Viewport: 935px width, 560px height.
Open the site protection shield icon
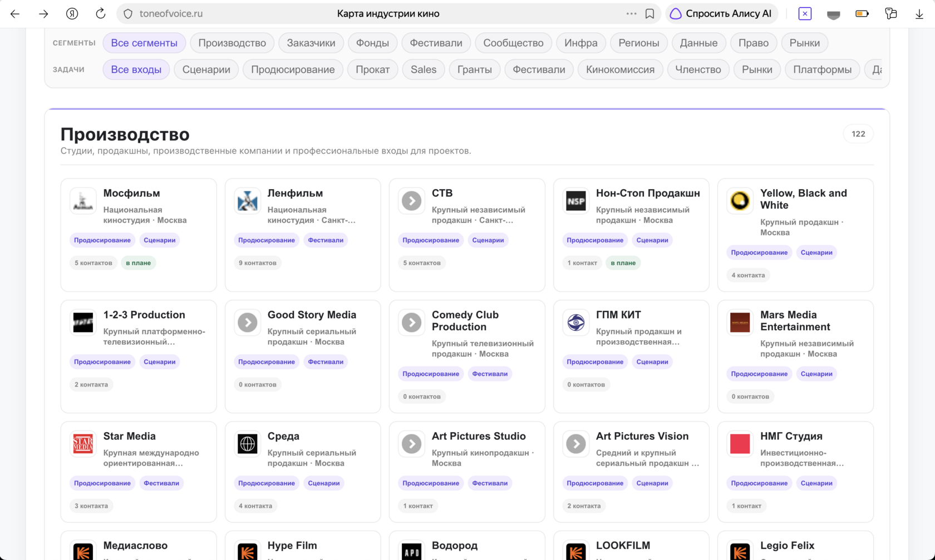click(128, 14)
